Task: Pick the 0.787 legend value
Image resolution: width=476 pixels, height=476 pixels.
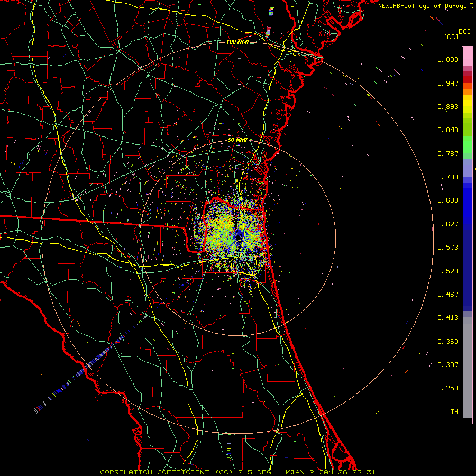Action: 448,153
